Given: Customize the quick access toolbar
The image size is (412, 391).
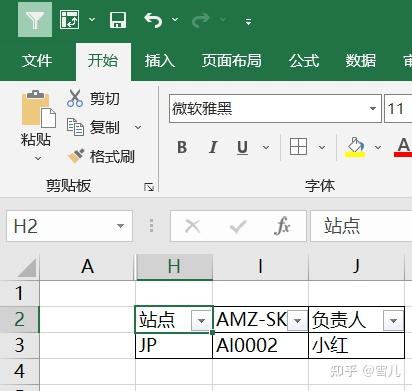Looking at the screenshot, I should [x=248, y=22].
